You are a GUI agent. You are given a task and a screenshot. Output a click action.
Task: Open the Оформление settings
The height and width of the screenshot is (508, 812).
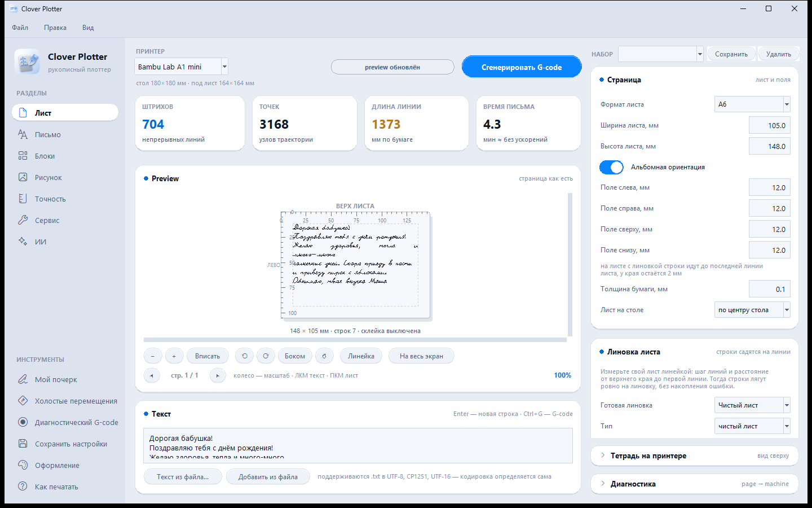point(65,465)
